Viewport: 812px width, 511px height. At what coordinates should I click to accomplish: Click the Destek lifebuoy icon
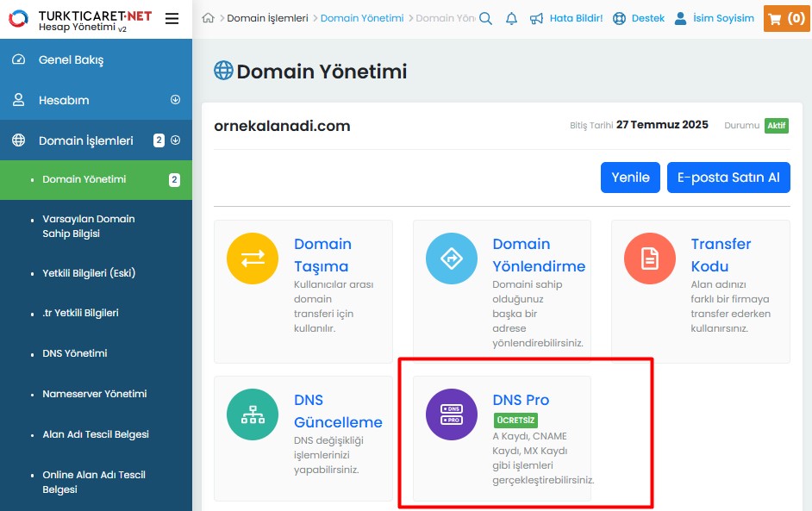click(x=619, y=19)
